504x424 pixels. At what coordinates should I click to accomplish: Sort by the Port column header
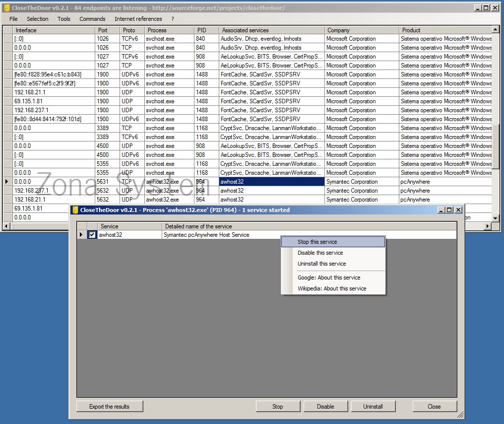click(x=107, y=30)
